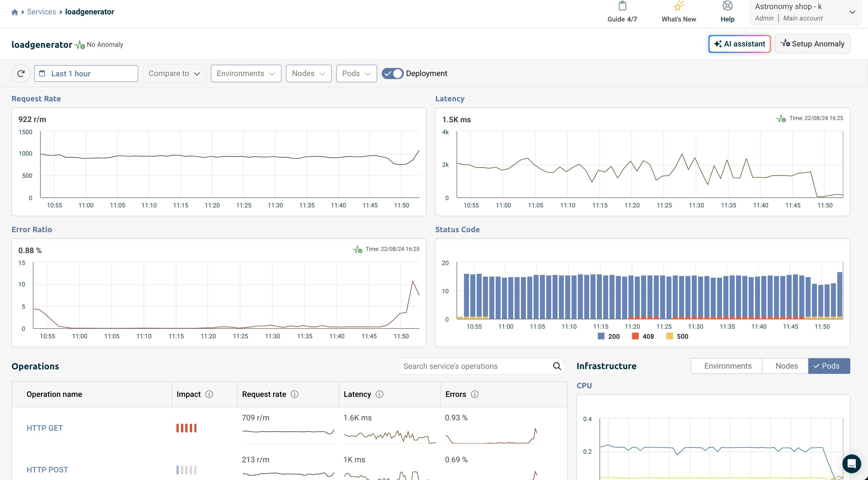This screenshot has width=868, height=480.
Task: Click the loadgenerator breadcrumb
Action: (x=89, y=12)
